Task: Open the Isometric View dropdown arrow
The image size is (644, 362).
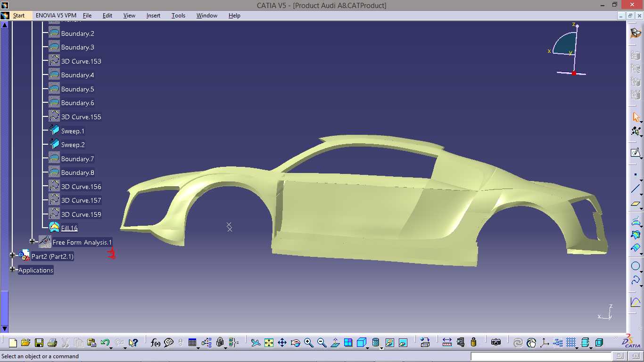Action: [x=367, y=348]
